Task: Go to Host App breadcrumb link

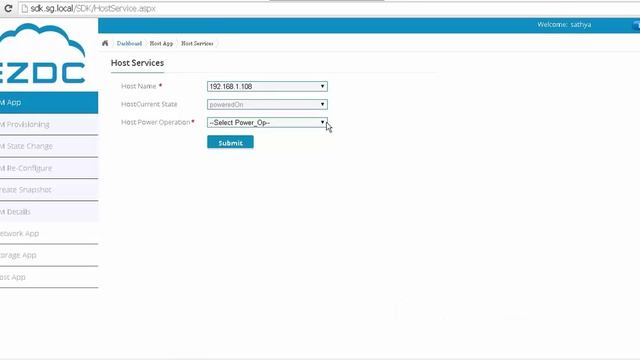Action: [161, 43]
